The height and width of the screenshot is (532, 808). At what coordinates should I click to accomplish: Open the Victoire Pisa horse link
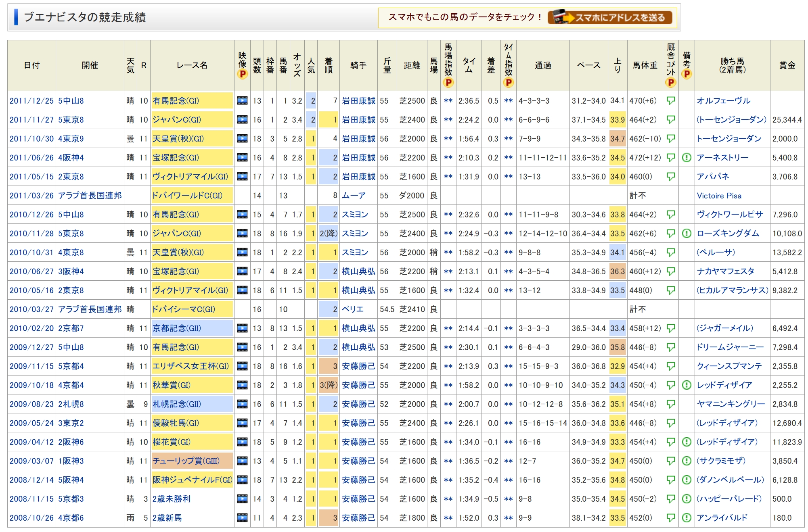pyautogui.click(x=719, y=196)
